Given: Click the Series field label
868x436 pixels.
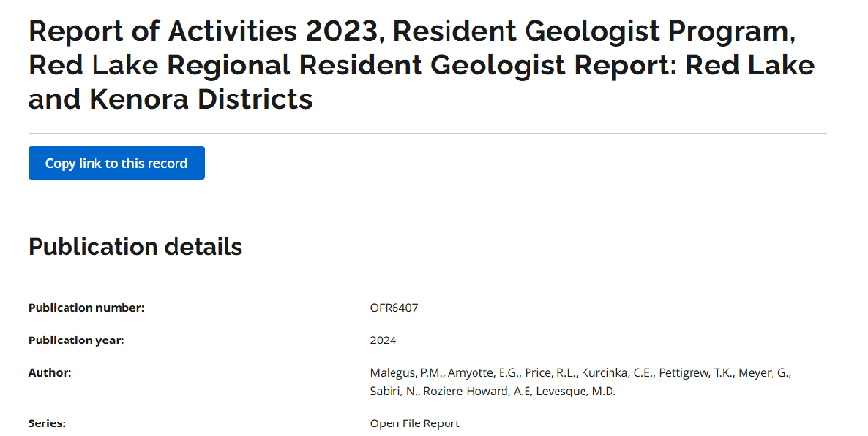Looking at the screenshot, I should (47, 423).
